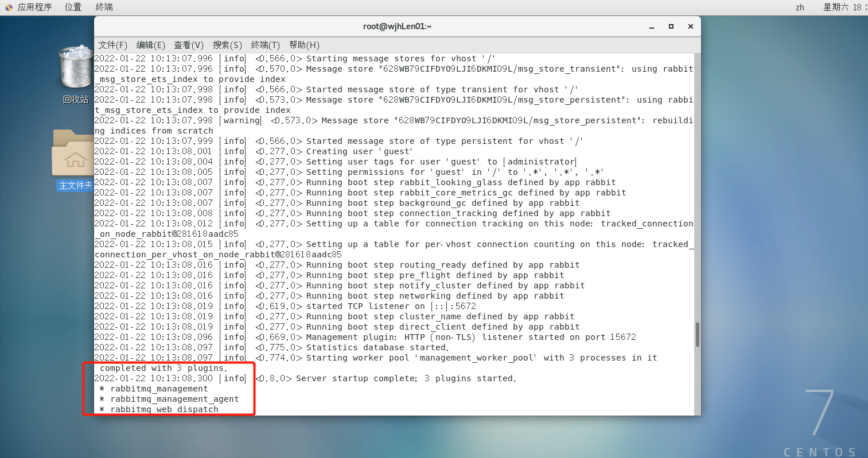
Task: Click the 'boot step cluster_name' line
Action: (x=334, y=316)
